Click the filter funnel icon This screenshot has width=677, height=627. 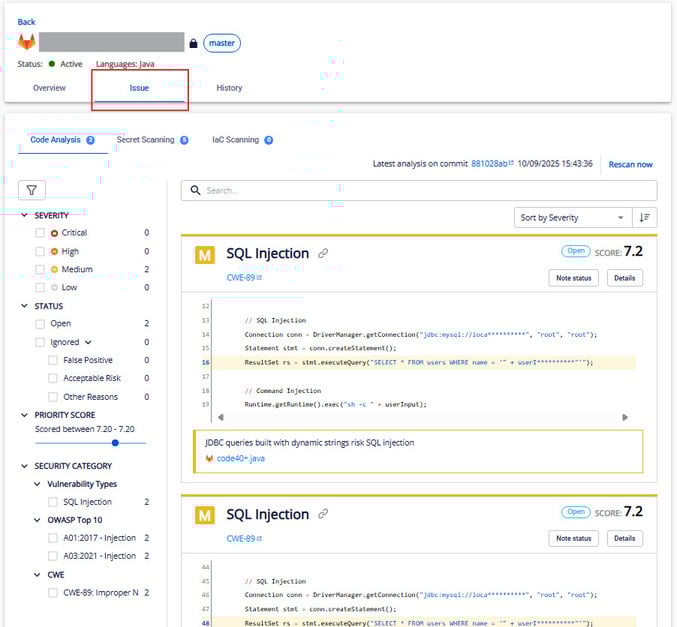coord(31,190)
